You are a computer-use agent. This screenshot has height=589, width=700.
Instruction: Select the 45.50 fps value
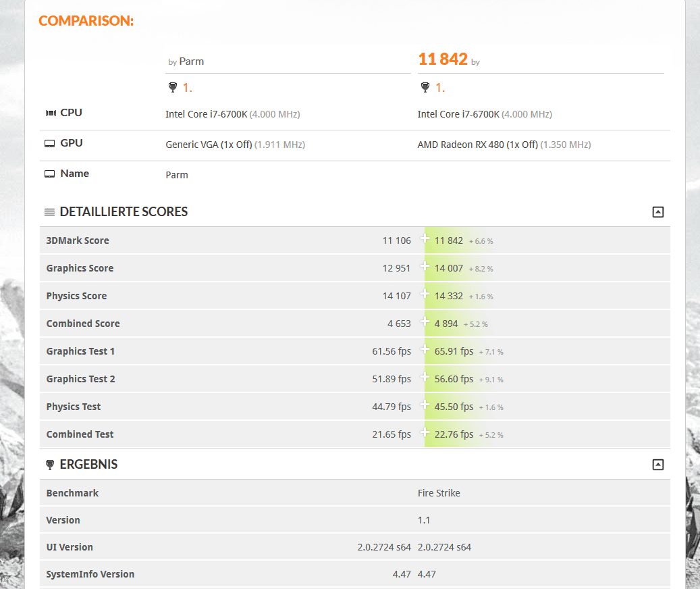click(x=454, y=407)
